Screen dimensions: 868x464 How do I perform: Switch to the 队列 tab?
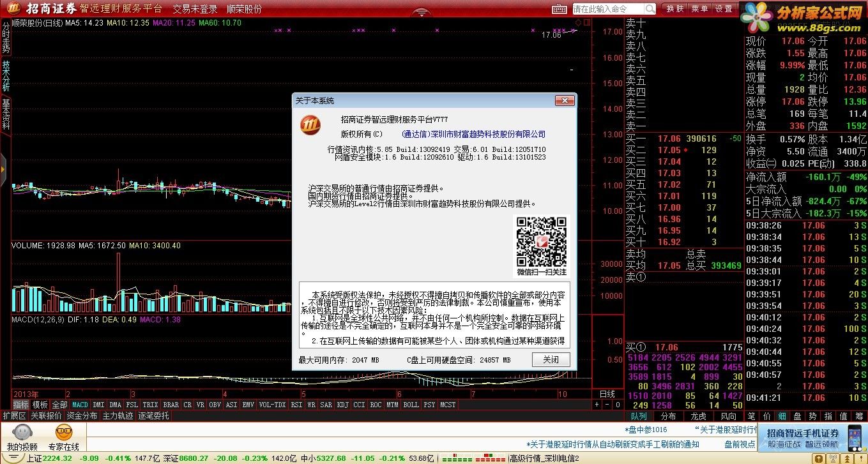pos(638,416)
